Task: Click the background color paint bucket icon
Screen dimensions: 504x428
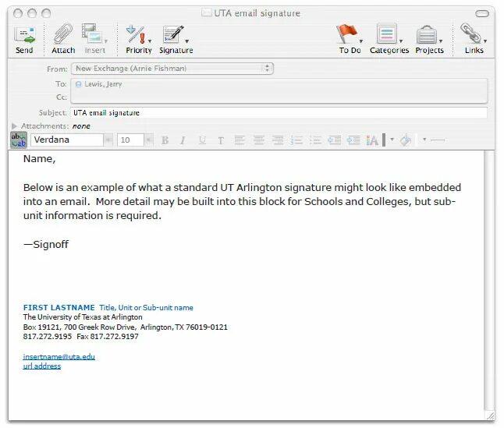Action: 406,140
